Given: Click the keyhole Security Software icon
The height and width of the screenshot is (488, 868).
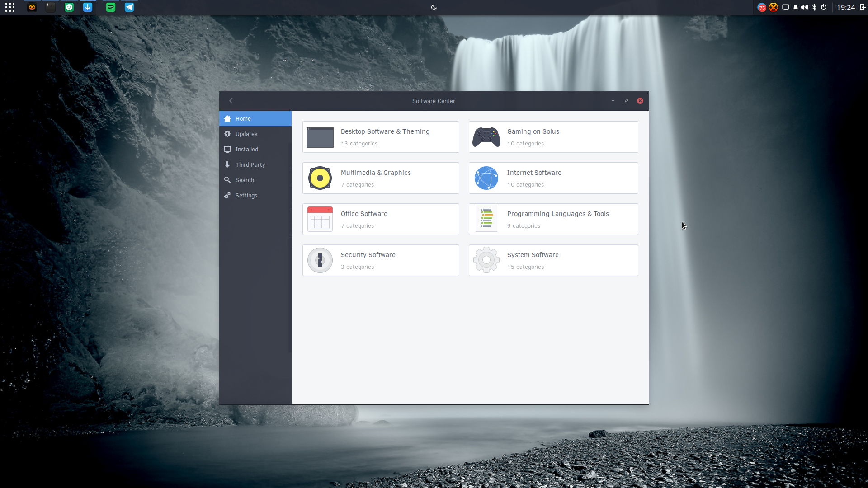Looking at the screenshot, I should point(320,260).
